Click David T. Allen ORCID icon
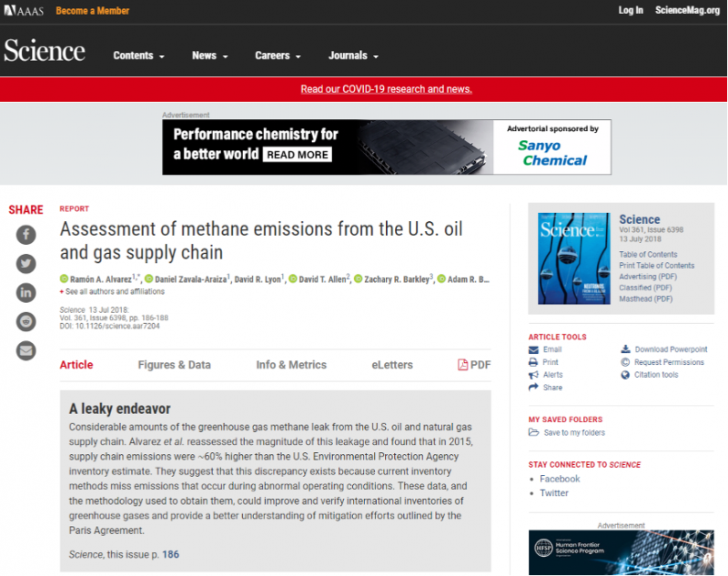Image resolution: width=728 pixels, height=576 pixels. [x=293, y=279]
